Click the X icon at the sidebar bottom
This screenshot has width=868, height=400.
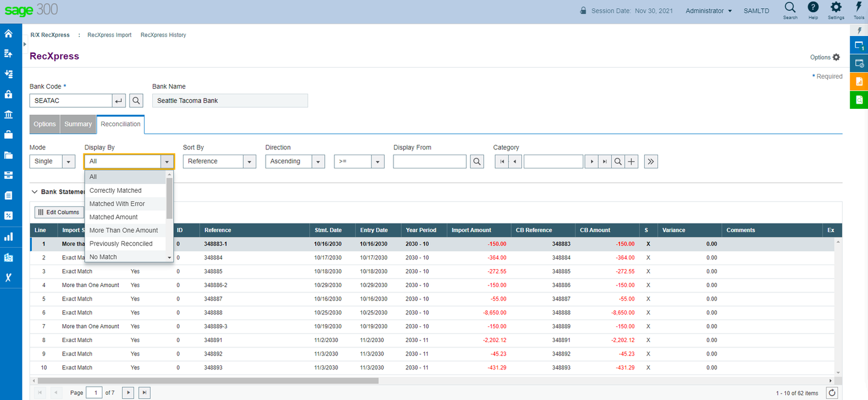coord(8,277)
